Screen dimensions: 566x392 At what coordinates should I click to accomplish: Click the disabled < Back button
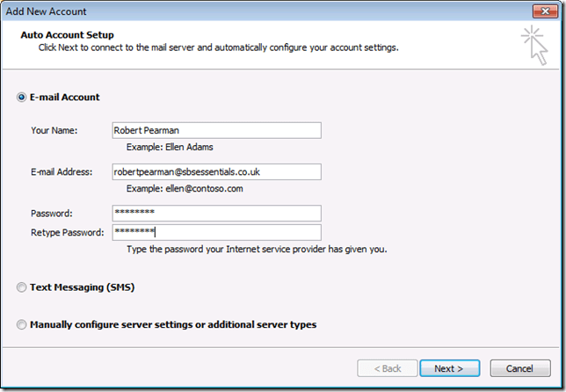pos(388,368)
